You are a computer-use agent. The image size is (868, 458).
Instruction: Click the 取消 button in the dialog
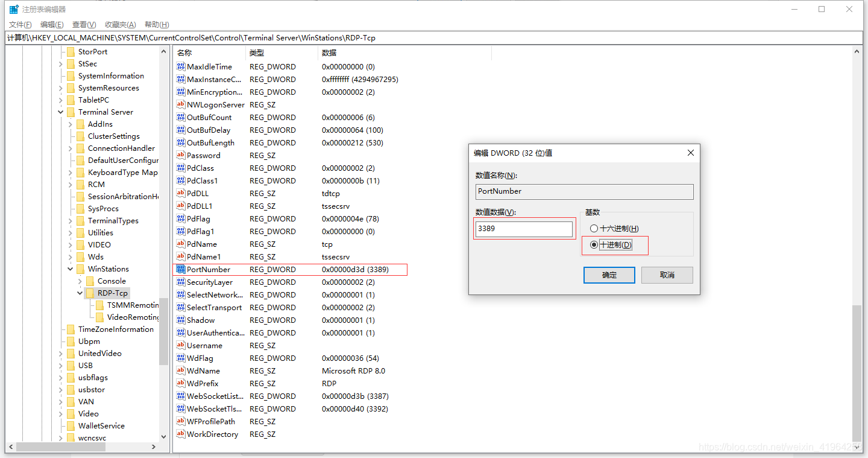[667, 275]
